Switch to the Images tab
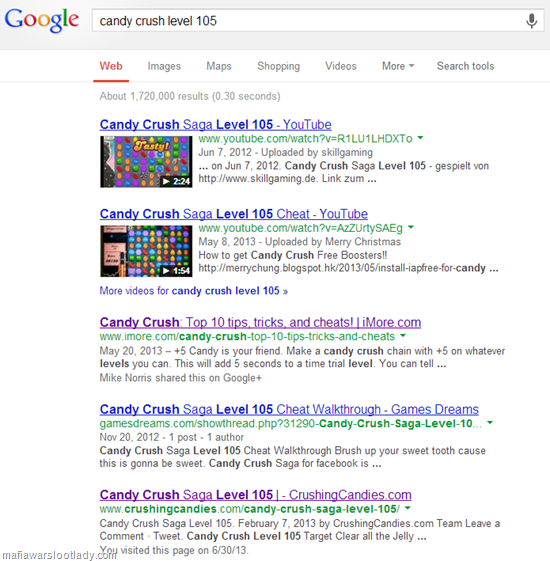The height and width of the screenshot is (561, 550). coord(164,66)
